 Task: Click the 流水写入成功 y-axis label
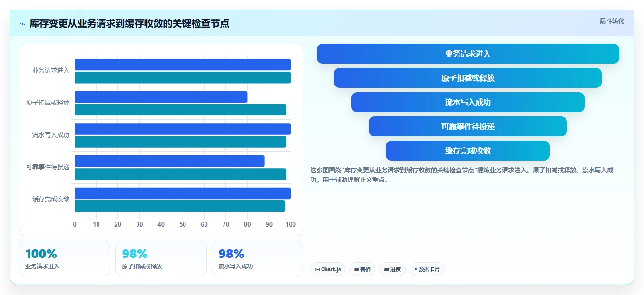51,135
